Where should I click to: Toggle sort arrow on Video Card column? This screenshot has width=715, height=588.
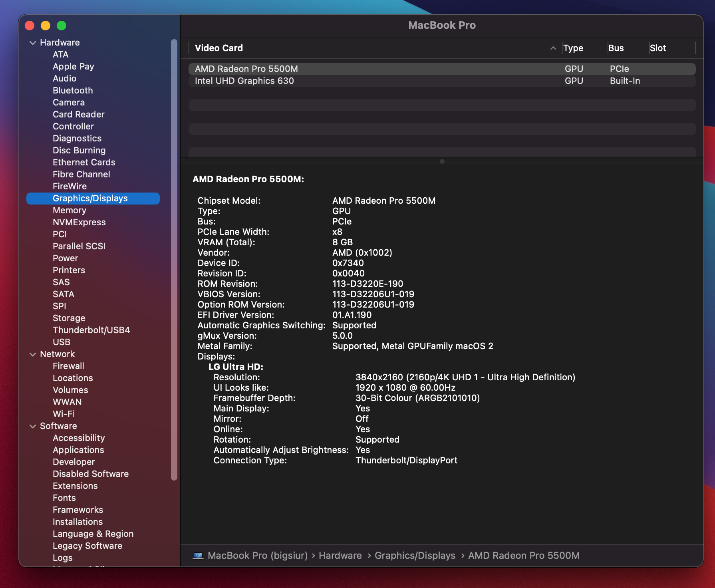(x=553, y=48)
